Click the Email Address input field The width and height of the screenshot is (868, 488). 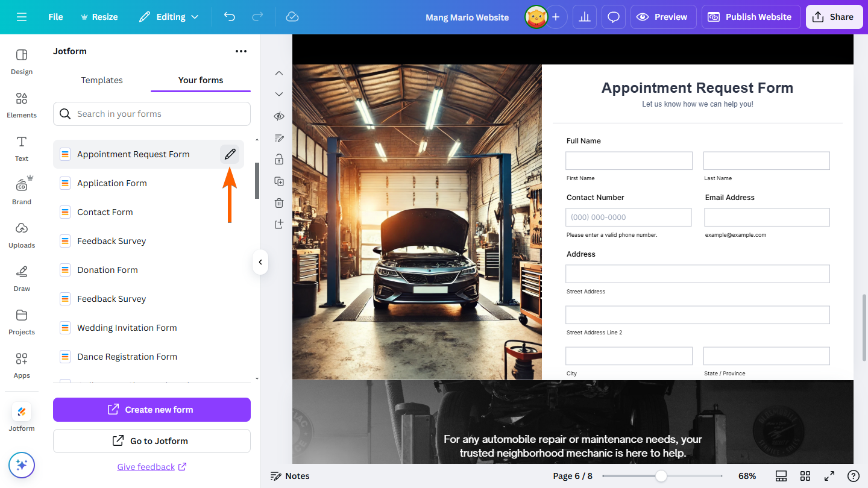click(767, 217)
